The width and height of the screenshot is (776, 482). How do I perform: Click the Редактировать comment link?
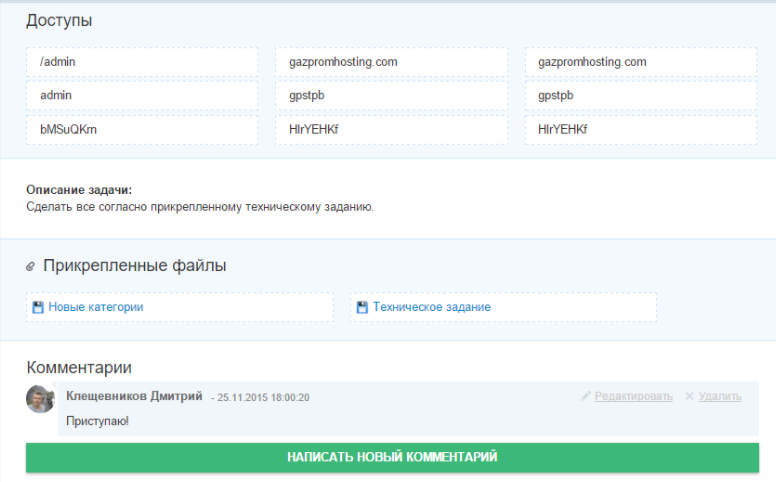pyautogui.click(x=633, y=396)
